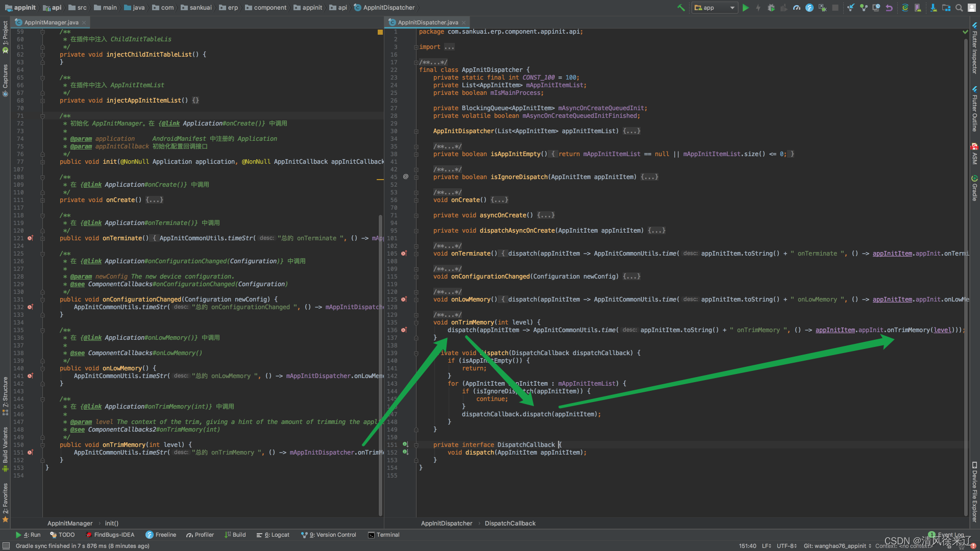Click the UTF-8 encoding status widget
The width and height of the screenshot is (980, 551).
787,546
